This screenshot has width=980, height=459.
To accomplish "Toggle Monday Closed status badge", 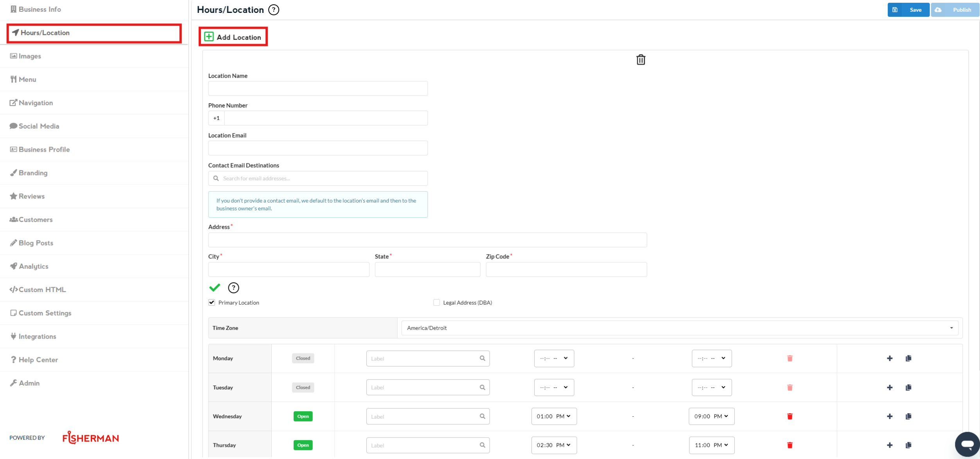I will click(x=303, y=359).
